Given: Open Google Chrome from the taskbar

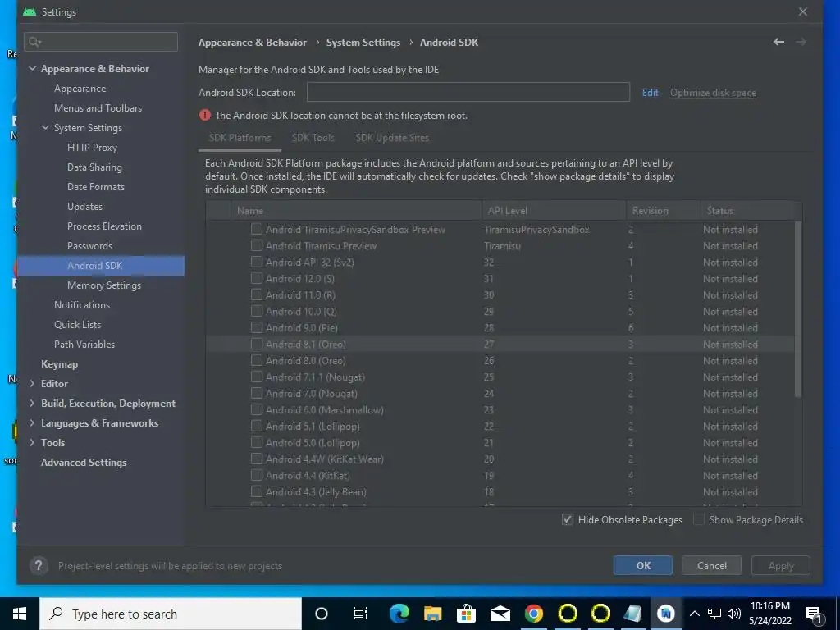Looking at the screenshot, I should click(533, 614).
